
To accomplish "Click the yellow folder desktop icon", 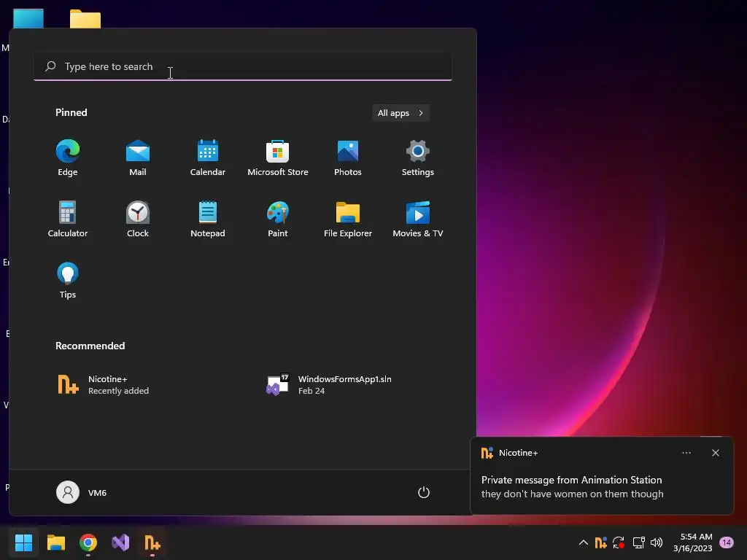I will [x=85, y=19].
